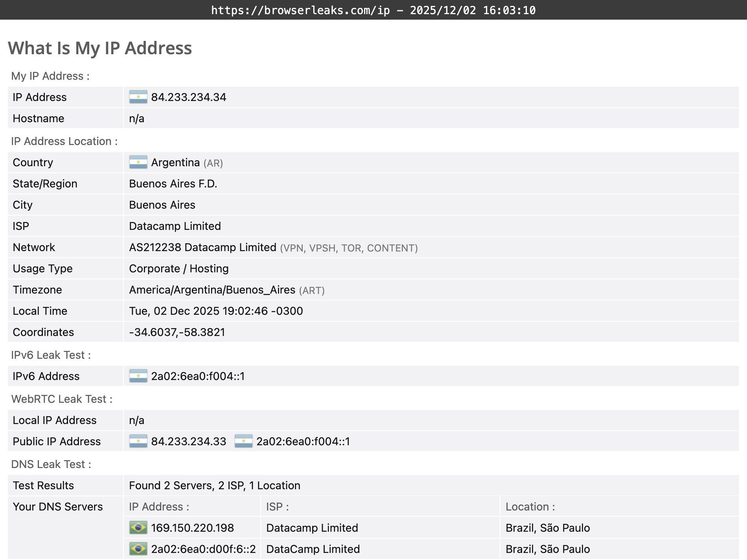Click the IPv6 address 2a02:6ea0:f004::1

pos(198,376)
